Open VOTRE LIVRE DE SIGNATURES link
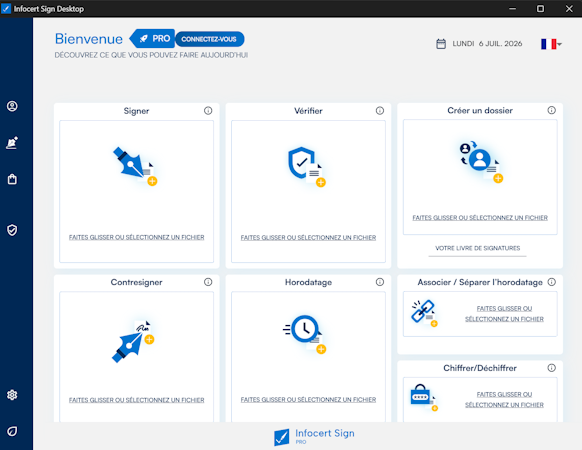Image resolution: width=582 pixels, height=450 pixels. 478,248
